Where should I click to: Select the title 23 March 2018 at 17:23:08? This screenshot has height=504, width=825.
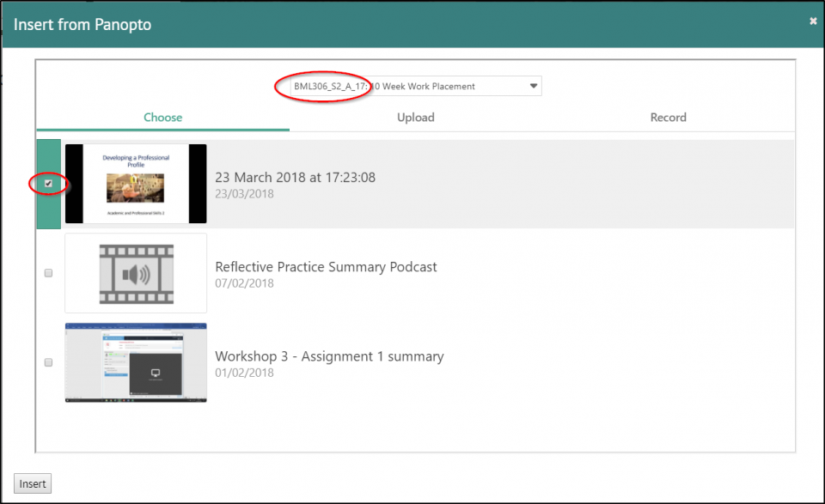click(x=295, y=177)
